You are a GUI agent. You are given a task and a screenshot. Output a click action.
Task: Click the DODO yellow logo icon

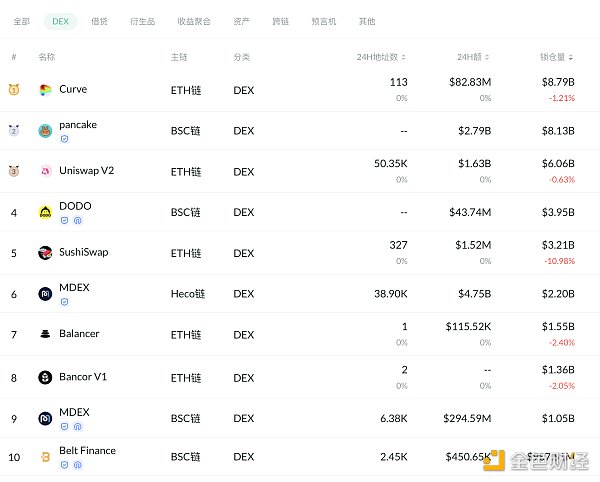coord(45,212)
